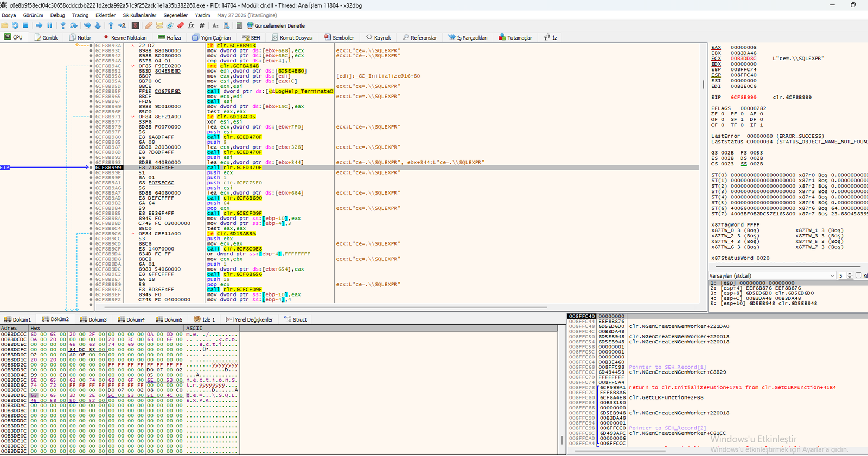Click the EAX register value 00000008
Screen dimensions: 868x456
coord(743,47)
